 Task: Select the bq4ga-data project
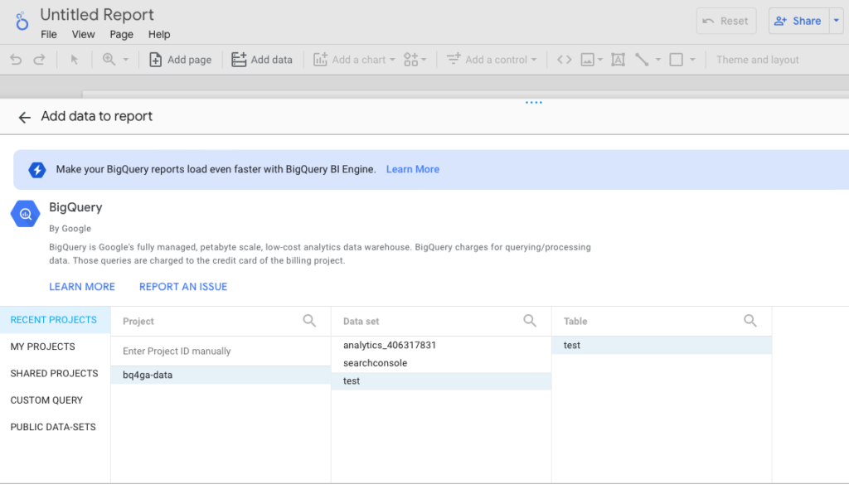221,375
